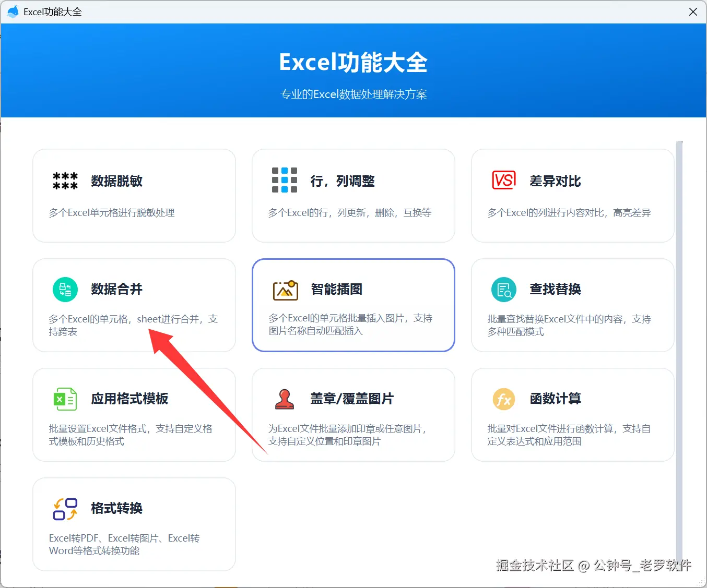The image size is (707, 588).
Task: Open the 函数计算 title
Action: [x=555, y=399]
